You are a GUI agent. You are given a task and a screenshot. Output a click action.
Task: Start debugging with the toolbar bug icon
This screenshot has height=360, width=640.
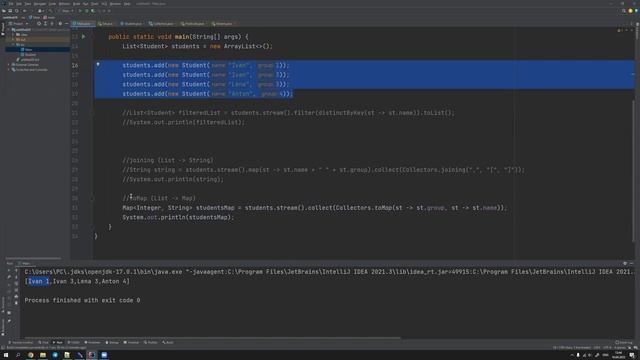(x=87, y=11)
